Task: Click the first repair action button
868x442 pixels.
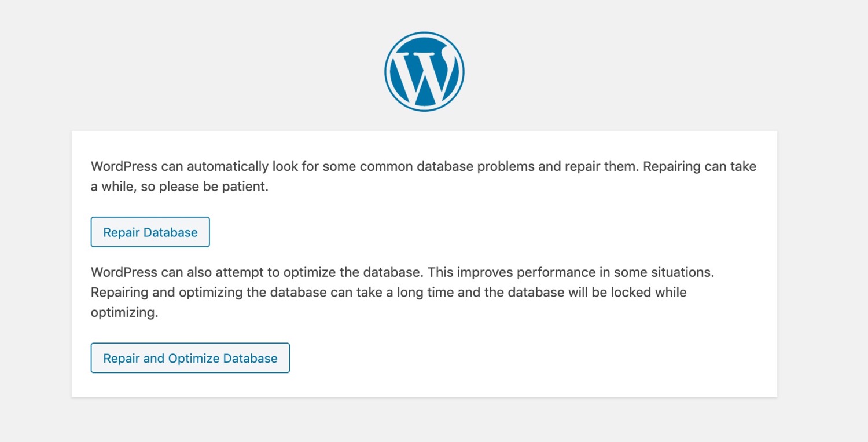Action: [150, 232]
